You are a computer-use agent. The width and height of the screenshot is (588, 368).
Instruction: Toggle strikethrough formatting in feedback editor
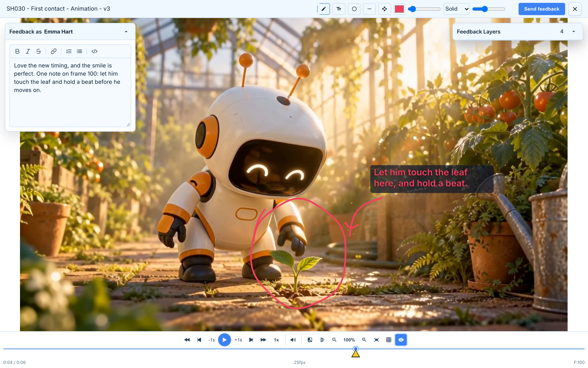(38, 51)
